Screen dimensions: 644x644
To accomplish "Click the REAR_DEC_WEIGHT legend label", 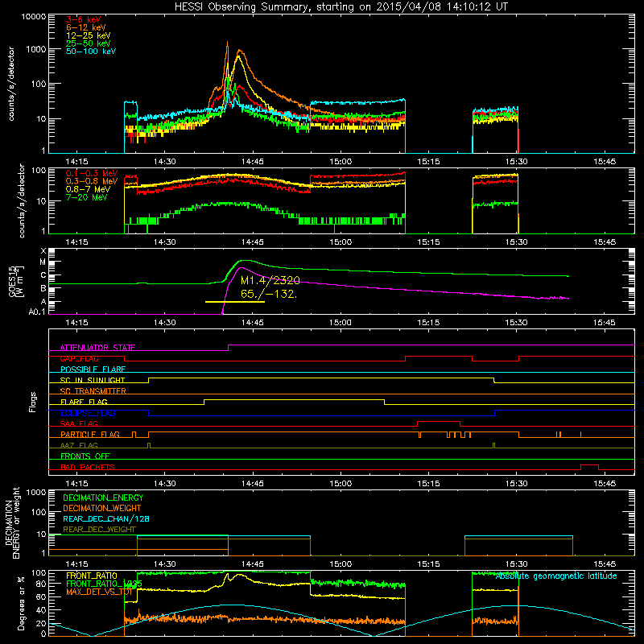I will click(99, 530).
